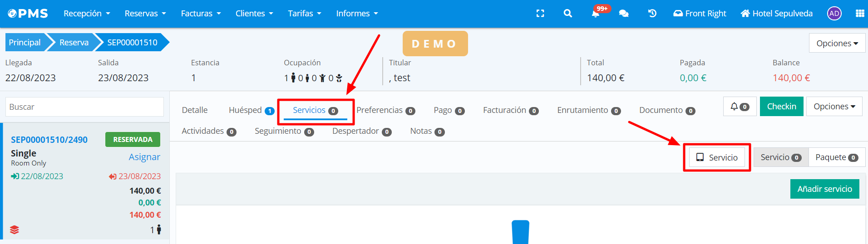Open the Facturación tab

(510, 110)
